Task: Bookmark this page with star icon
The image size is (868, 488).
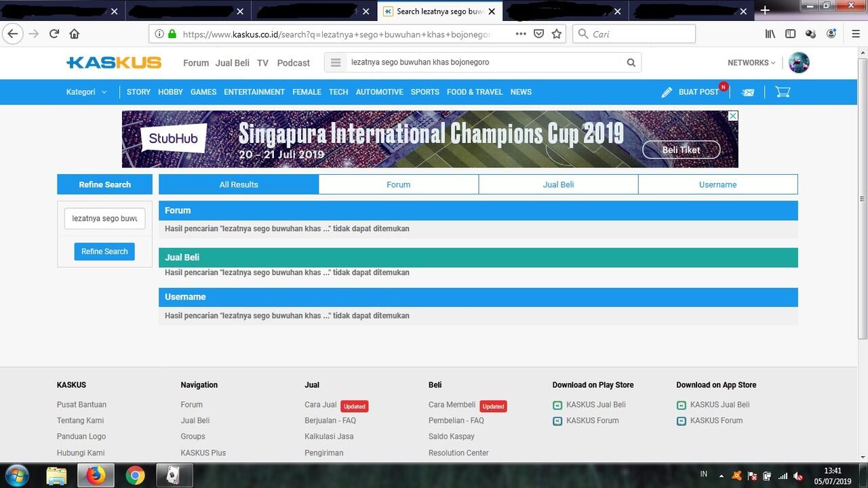Action: pos(557,34)
